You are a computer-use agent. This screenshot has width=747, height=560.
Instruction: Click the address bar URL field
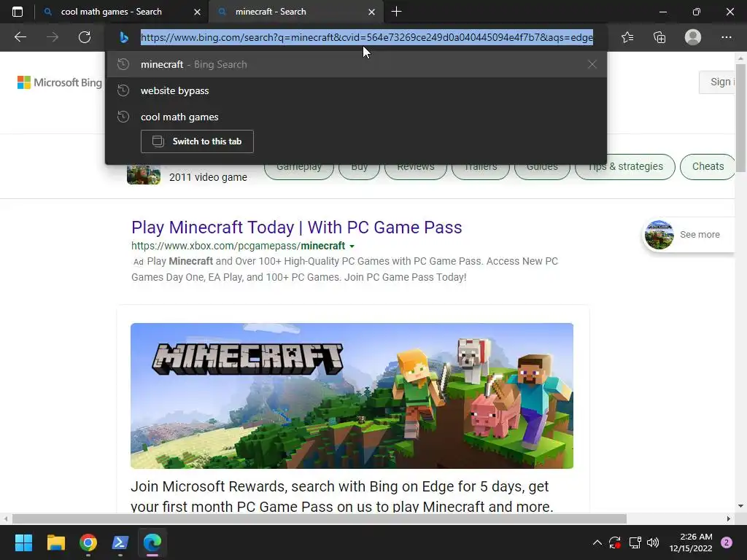(367, 37)
